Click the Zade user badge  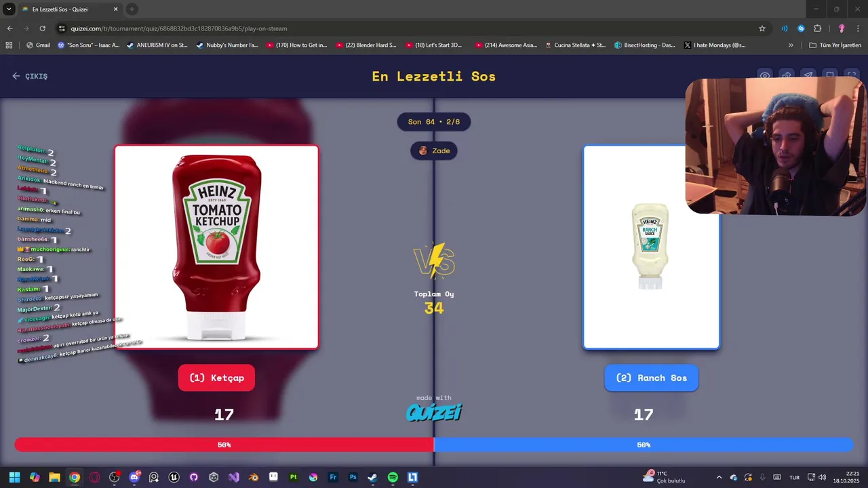434,150
